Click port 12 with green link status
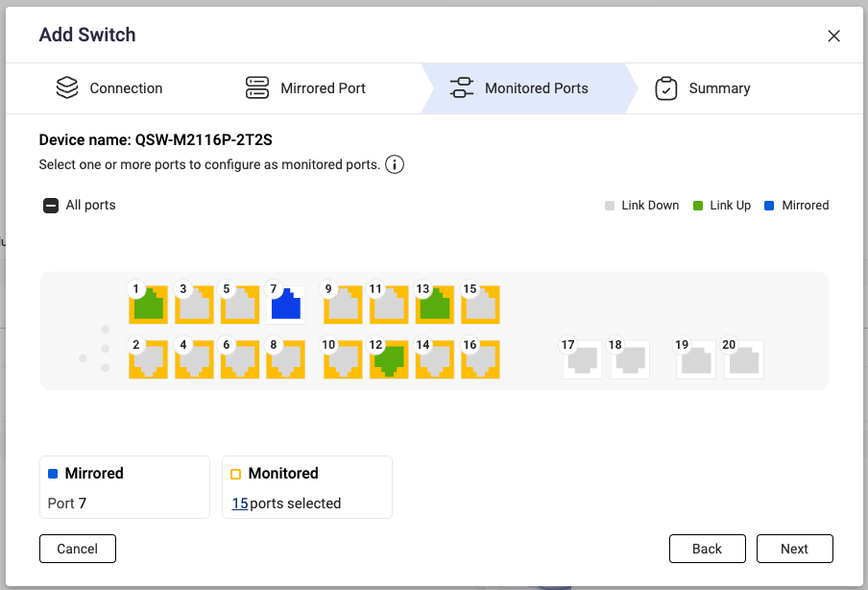This screenshot has height=590, width=868. pos(390,360)
